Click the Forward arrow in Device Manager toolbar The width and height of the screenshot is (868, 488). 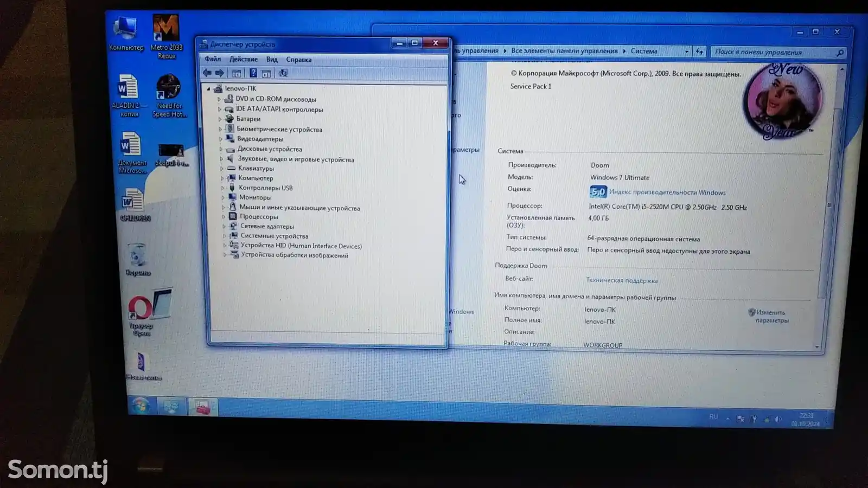tap(220, 73)
